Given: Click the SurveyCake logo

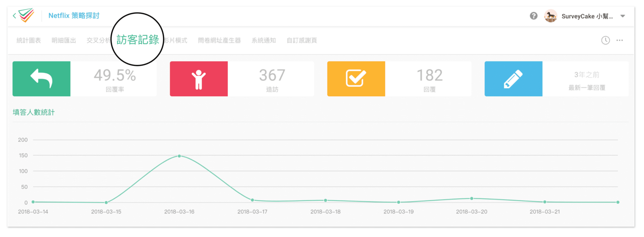Looking at the screenshot, I should coord(26,16).
